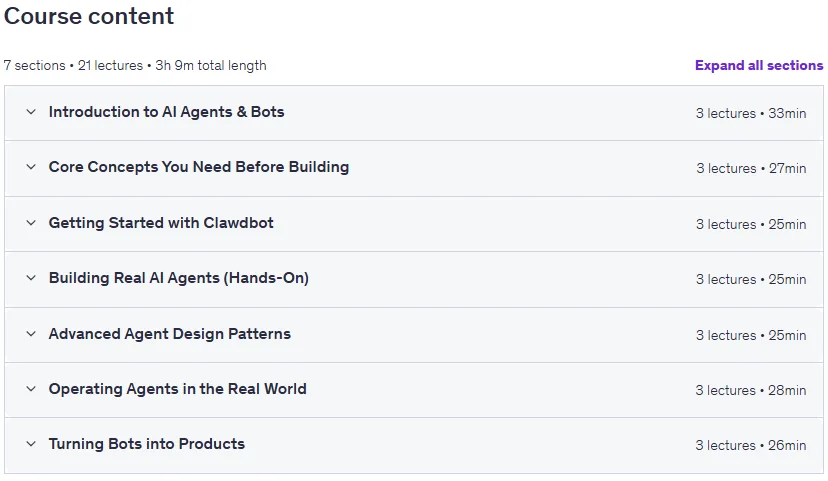
Task: Click the 3 lectures • 26min label
Action: pos(751,445)
